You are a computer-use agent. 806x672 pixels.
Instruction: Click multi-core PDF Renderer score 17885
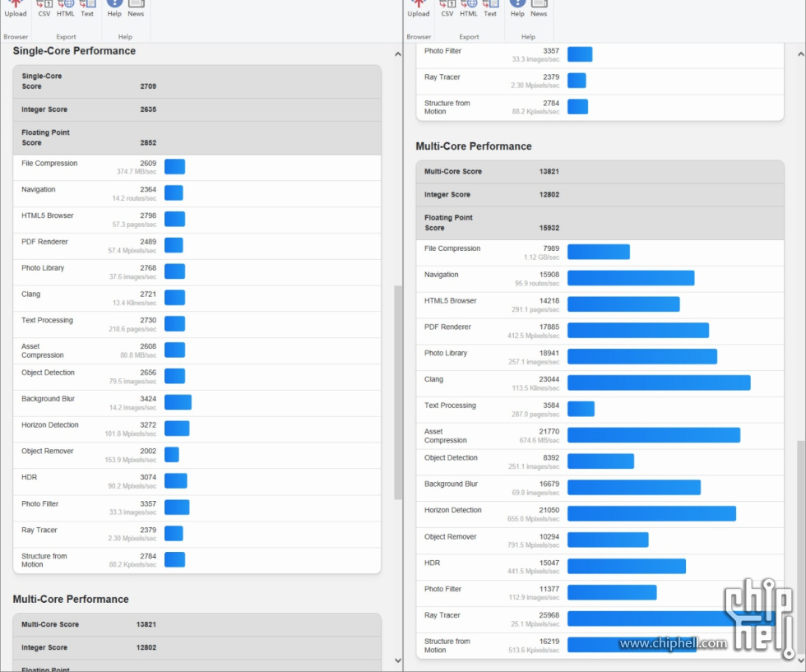(x=549, y=327)
